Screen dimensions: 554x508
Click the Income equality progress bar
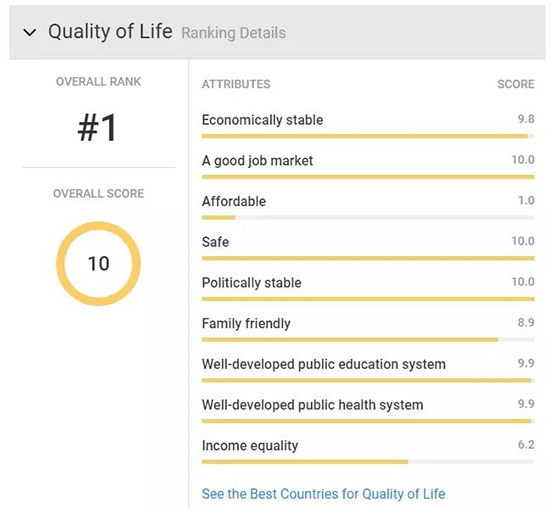coord(368,462)
